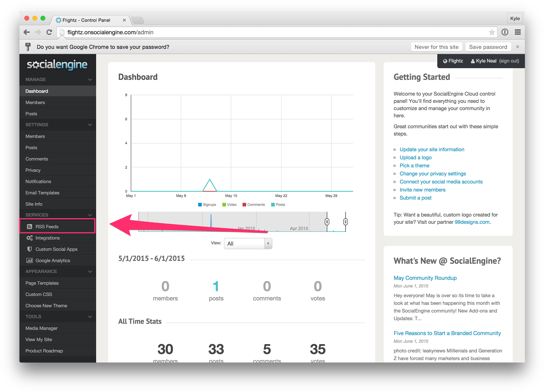Open the View dropdown set to All
544x392 pixels.
pos(248,243)
